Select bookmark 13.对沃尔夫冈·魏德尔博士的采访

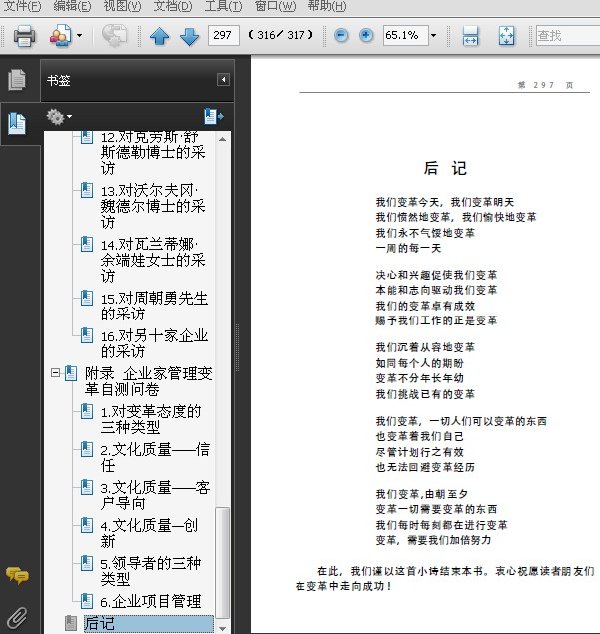coord(153,206)
